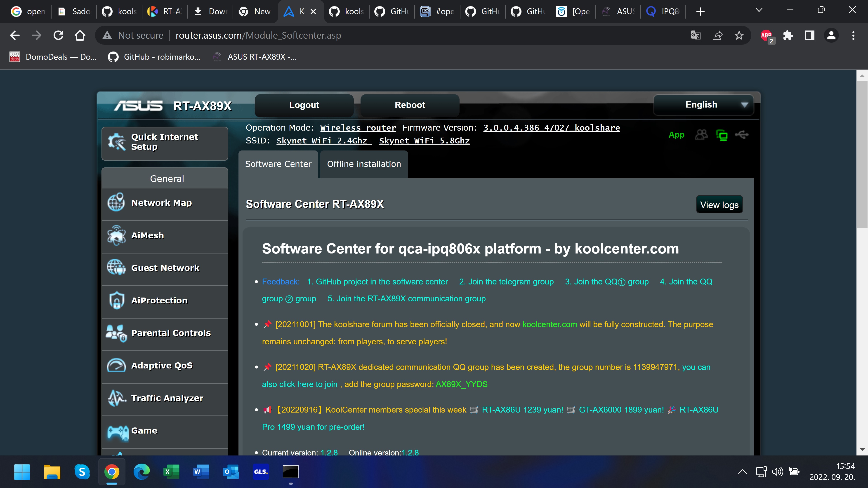Expand the Chrome tab search chevron
The height and width of the screenshot is (488, 868).
click(759, 10)
